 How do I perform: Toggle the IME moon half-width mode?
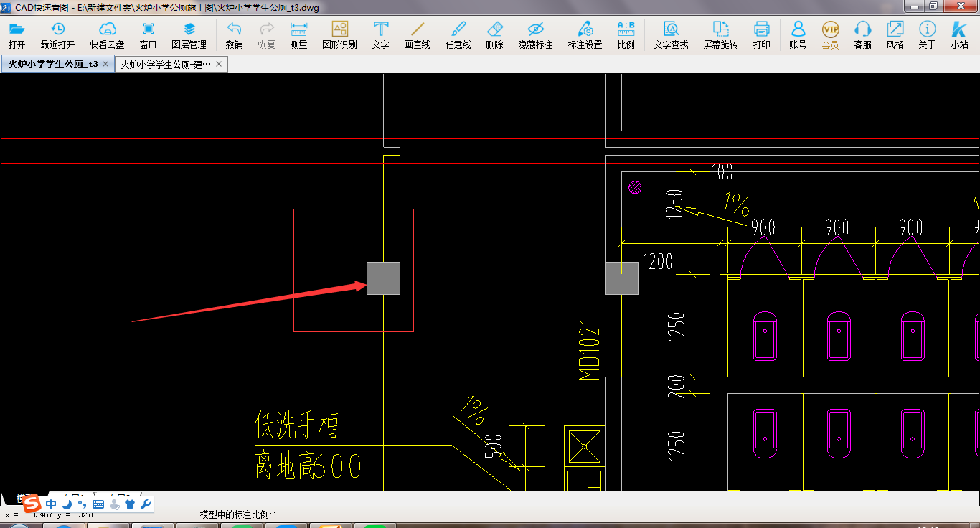[67, 504]
